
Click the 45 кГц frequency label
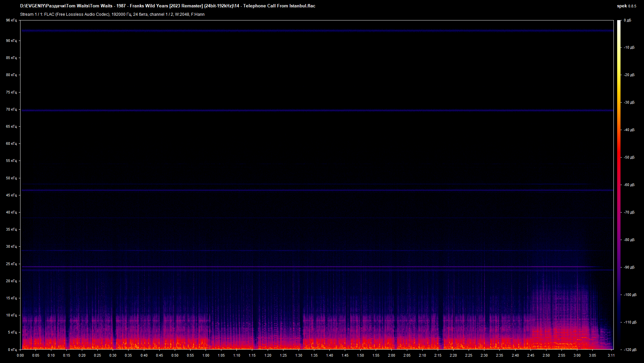(x=11, y=195)
